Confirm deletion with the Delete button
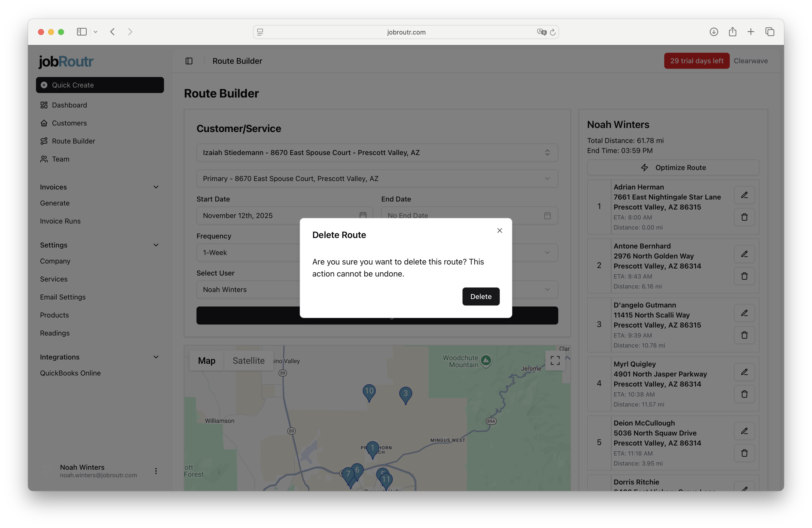The image size is (812, 528). coord(481,296)
